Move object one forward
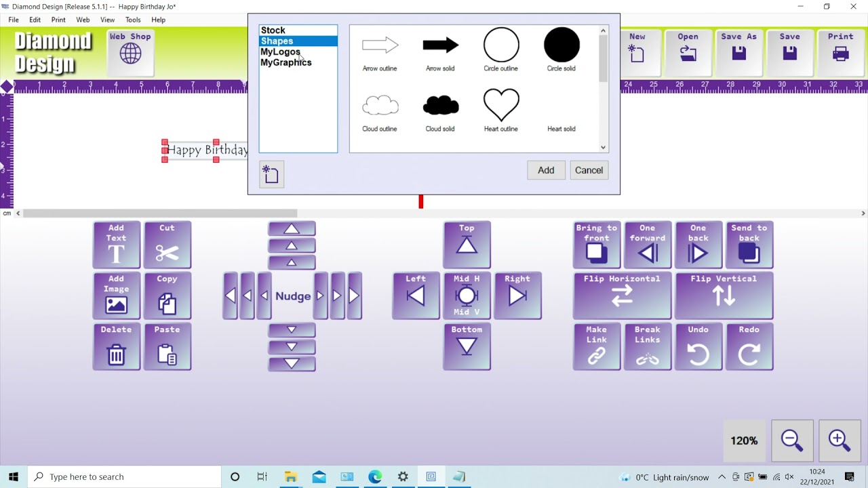868x488 pixels. click(x=648, y=245)
